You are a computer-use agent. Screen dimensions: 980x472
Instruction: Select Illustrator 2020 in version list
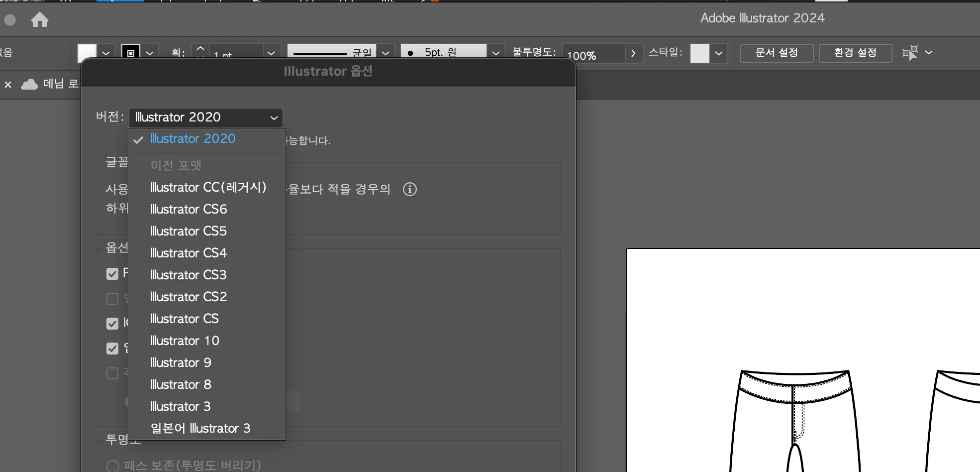pyautogui.click(x=207, y=139)
